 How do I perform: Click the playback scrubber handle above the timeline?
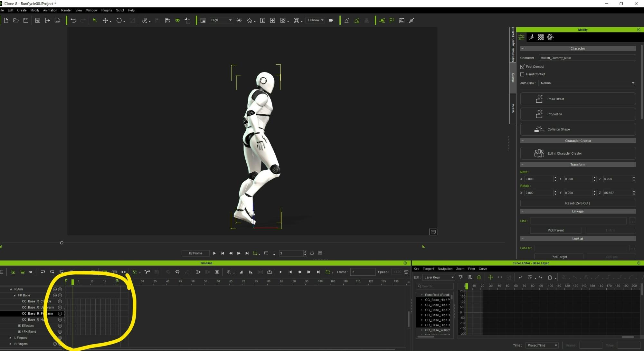pos(62,243)
